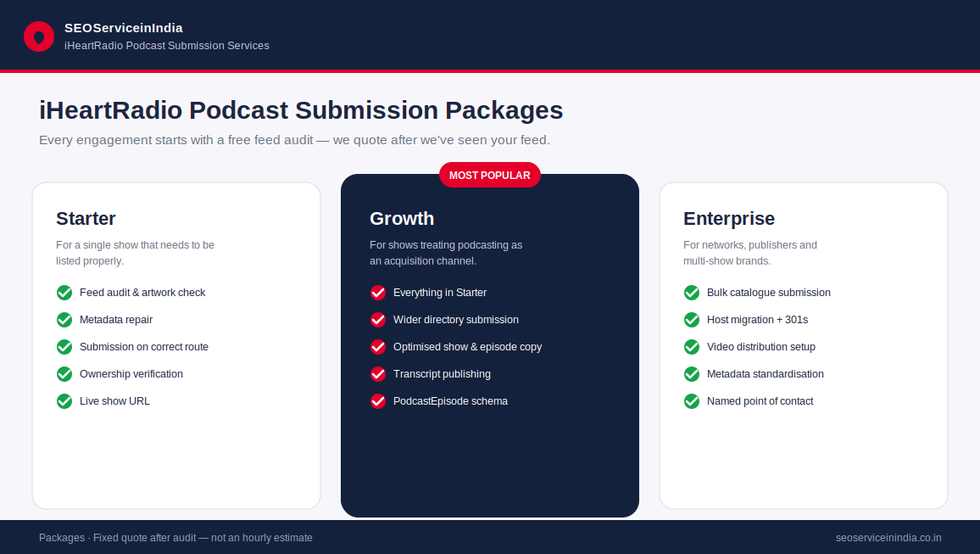The image size is (980, 554).
Task: Click the checkmark icon beside Submission on correct route
Action: [64, 347]
